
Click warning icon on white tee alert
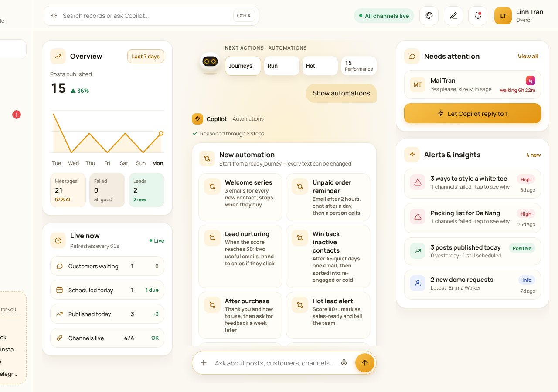[x=418, y=182]
